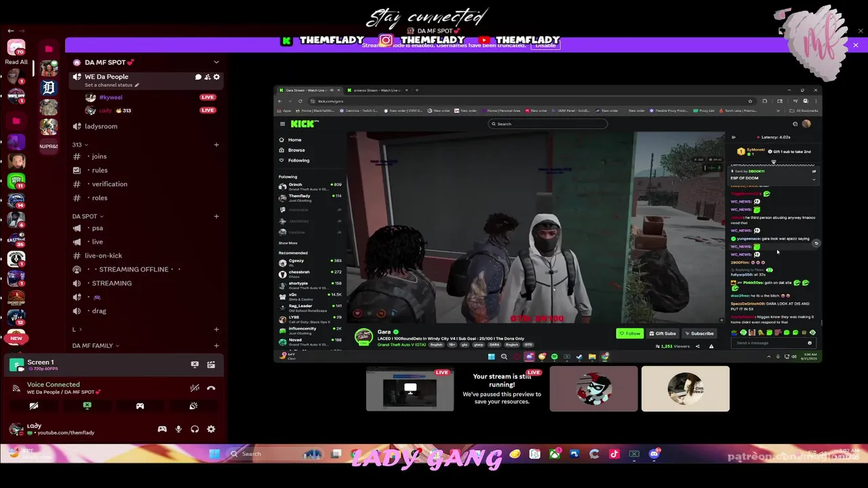Screen dimensions: 868x488
Task: Dismiss streamer mode banner
Action: [x=856, y=45]
